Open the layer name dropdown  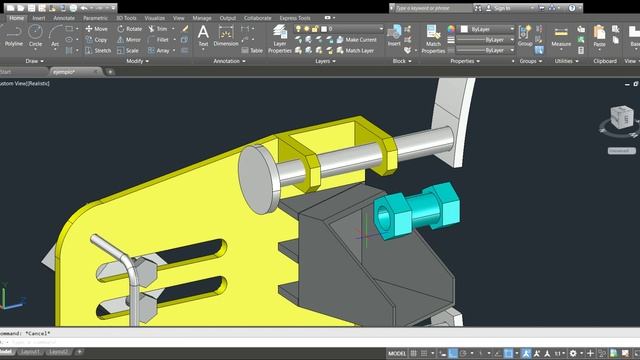coord(339,29)
